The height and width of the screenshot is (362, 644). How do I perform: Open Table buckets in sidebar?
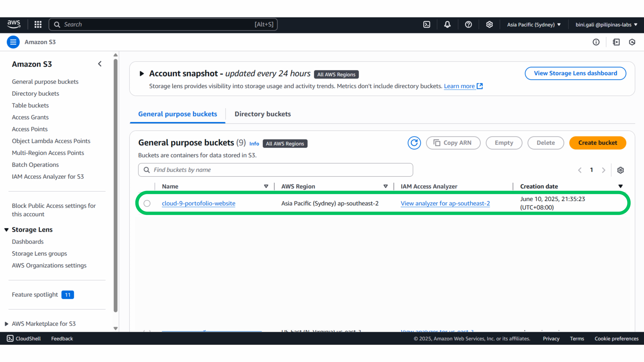point(30,105)
